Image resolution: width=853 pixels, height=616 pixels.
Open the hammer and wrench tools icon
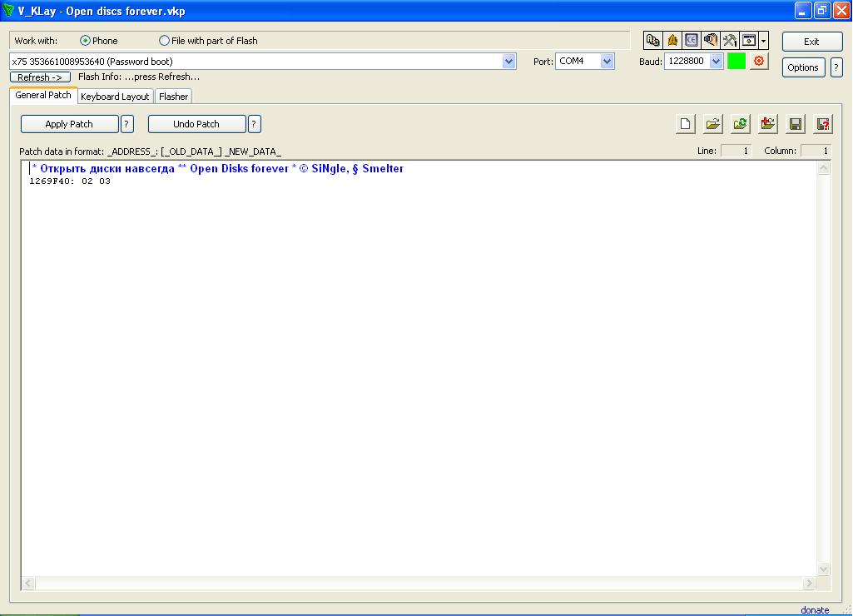[730, 40]
